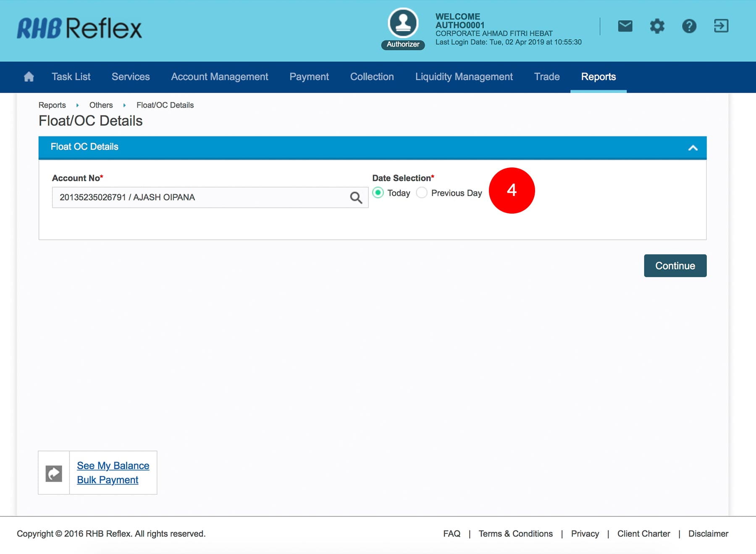The height and width of the screenshot is (554, 756).
Task: Click the Authorizer user avatar icon
Action: [403, 23]
